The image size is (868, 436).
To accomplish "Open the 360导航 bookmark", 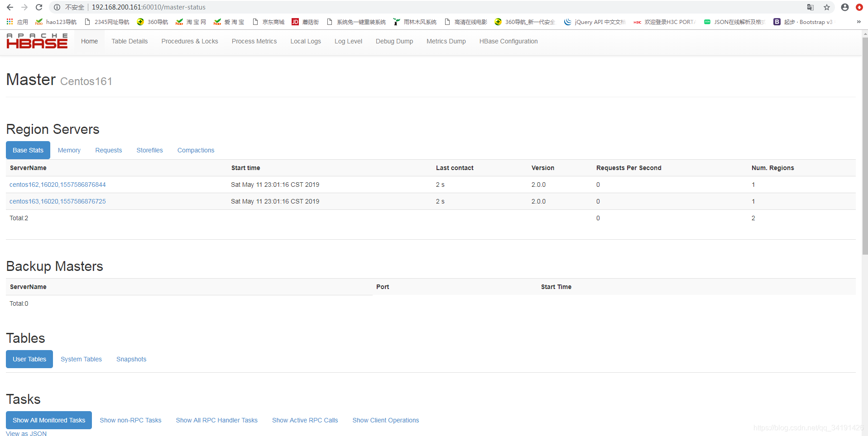I will coord(153,22).
